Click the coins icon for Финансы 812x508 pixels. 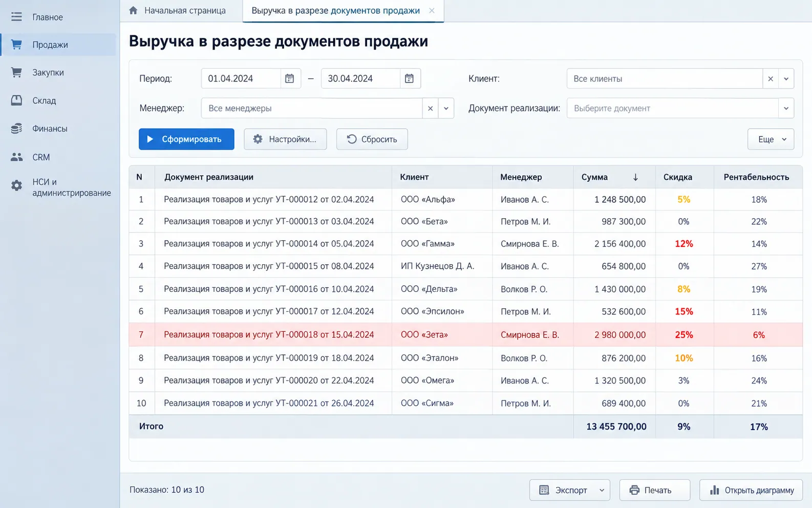[16, 129]
